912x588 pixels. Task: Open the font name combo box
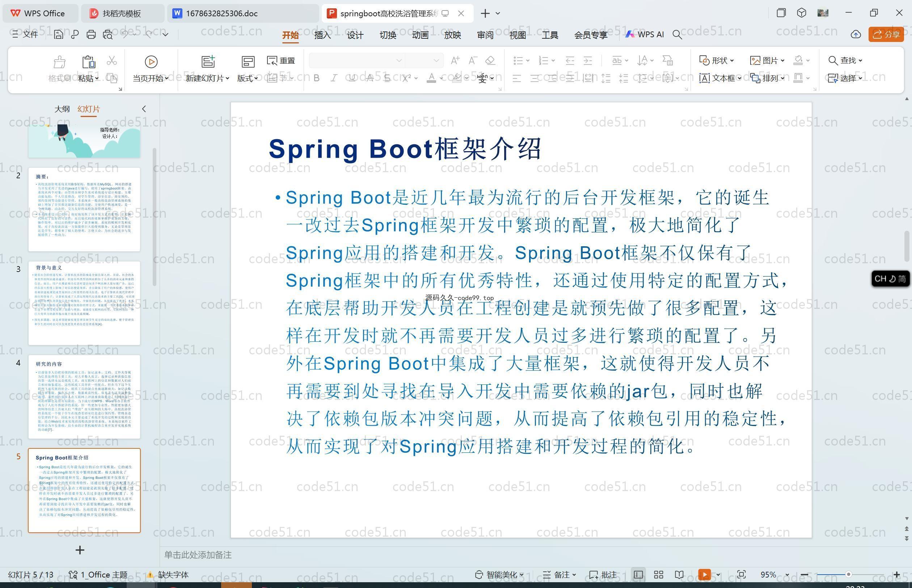[x=357, y=60]
